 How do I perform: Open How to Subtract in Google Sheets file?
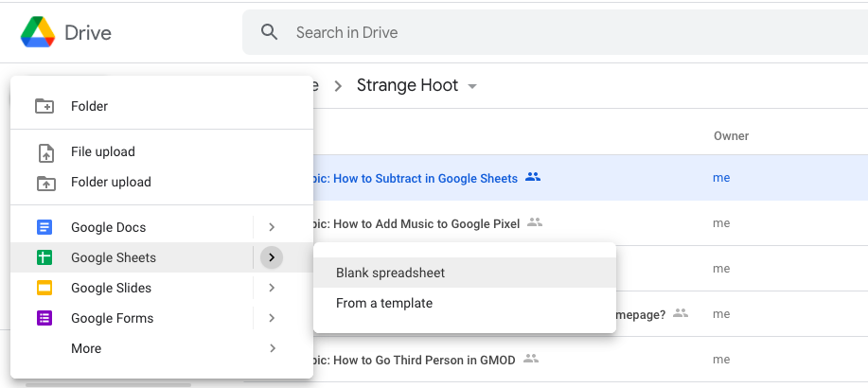pos(416,178)
